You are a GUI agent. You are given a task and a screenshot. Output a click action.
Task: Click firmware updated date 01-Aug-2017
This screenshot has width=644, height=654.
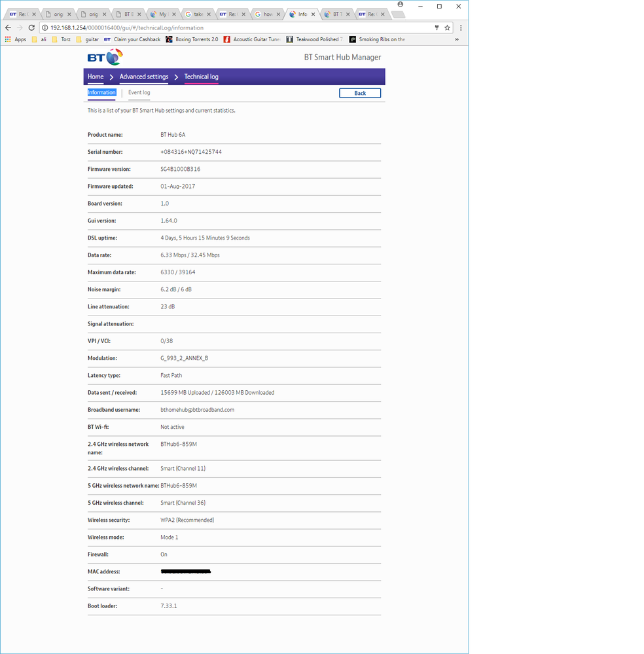[x=177, y=187]
